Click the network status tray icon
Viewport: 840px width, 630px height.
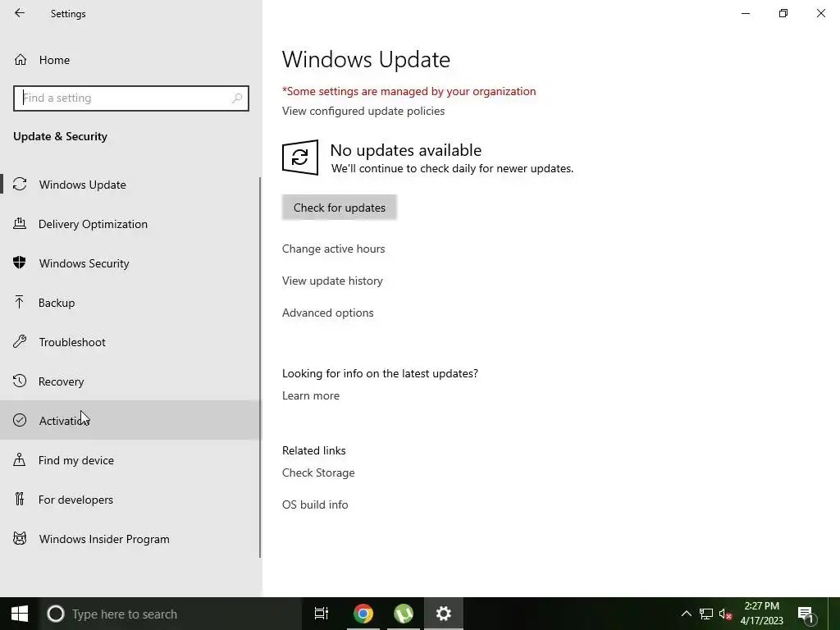tap(706, 614)
